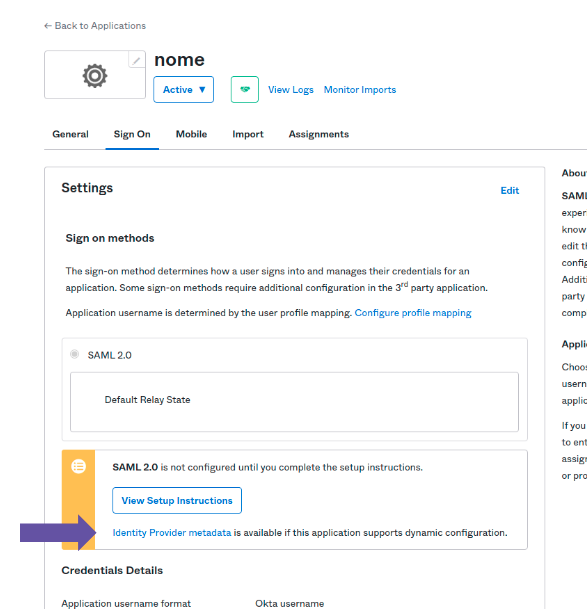Click the green handshake icon button
The width and height of the screenshot is (587, 609).
point(245,89)
